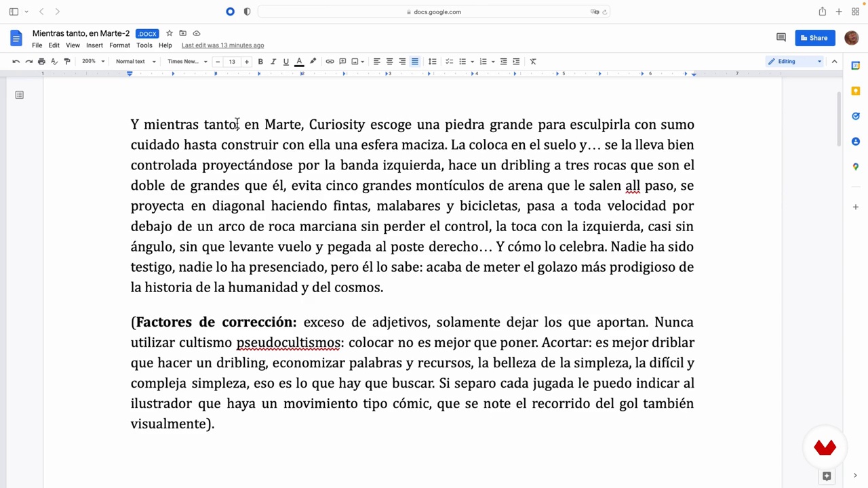
Task: Open 'Last edit was 13 minutes ago' link
Action: 222,45
